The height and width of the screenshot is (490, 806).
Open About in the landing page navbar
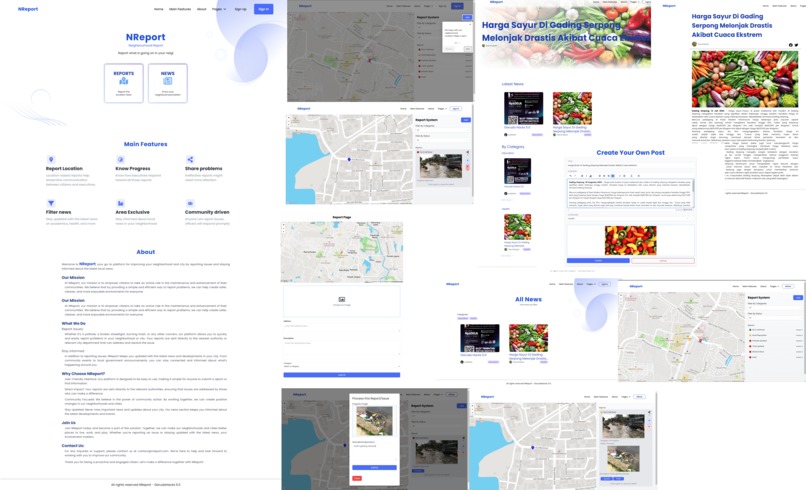pyautogui.click(x=202, y=9)
